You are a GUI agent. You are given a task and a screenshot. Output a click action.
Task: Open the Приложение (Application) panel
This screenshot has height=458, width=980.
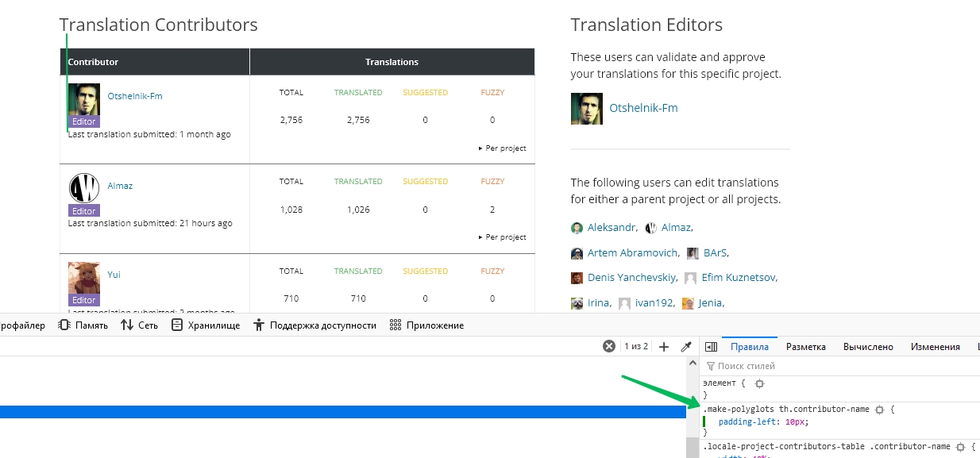[426, 325]
